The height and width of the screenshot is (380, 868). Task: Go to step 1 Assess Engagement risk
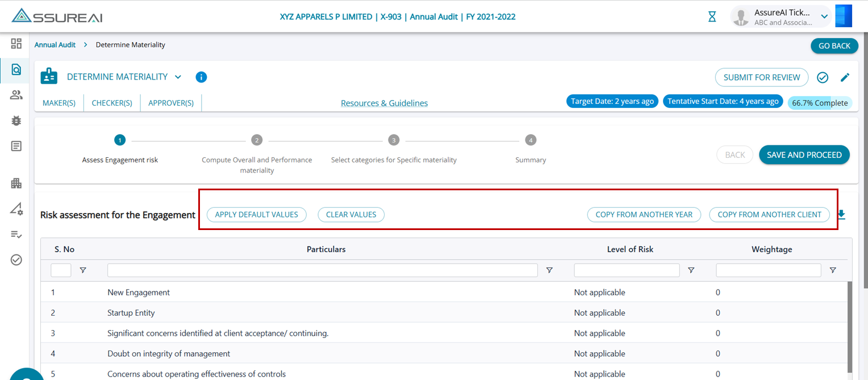coord(120,150)
